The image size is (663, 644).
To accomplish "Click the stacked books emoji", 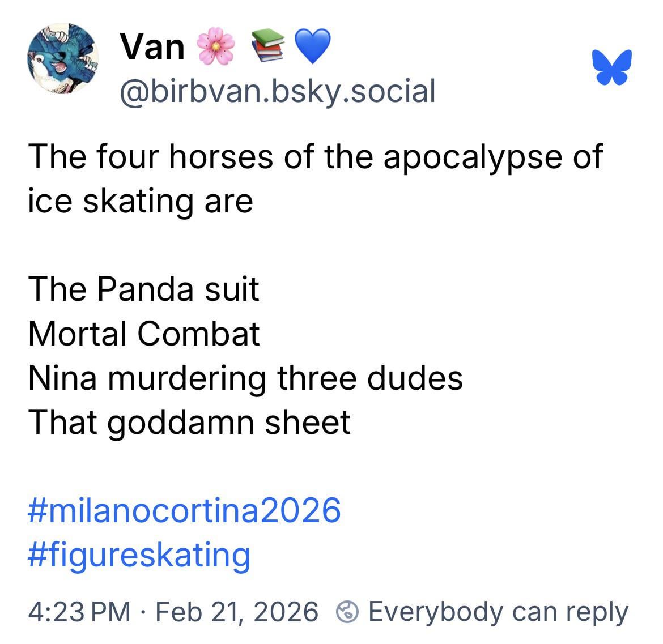I will (x=266, y=48).
